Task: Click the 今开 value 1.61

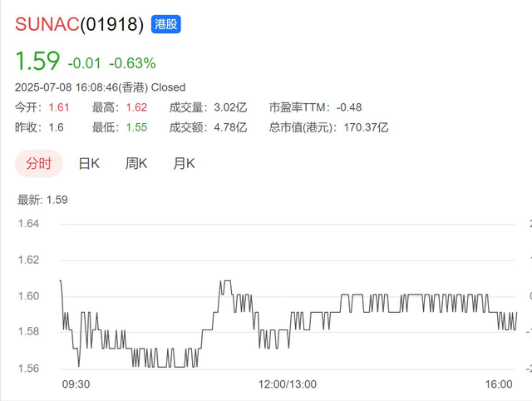Action: pyautogui.click(x=59, y=107)
